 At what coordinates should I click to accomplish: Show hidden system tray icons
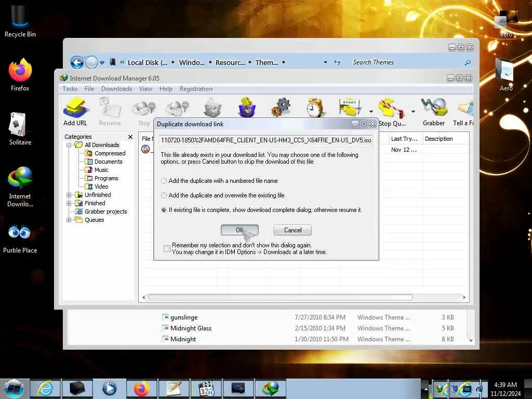tap(426, 389)
